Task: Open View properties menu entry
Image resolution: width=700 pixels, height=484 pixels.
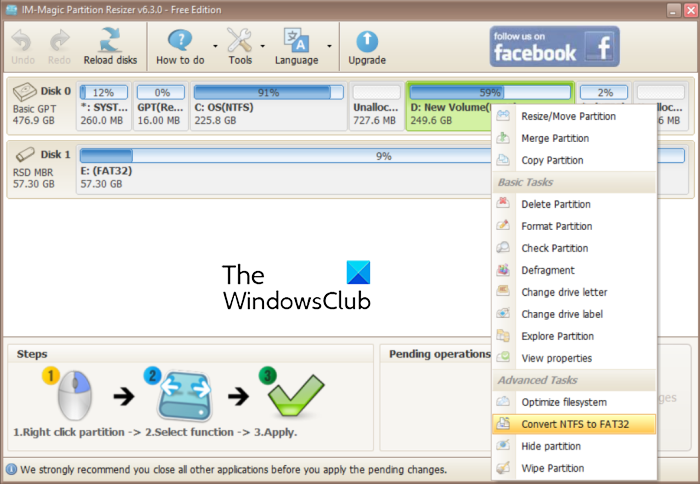Action: pos(575,358)
